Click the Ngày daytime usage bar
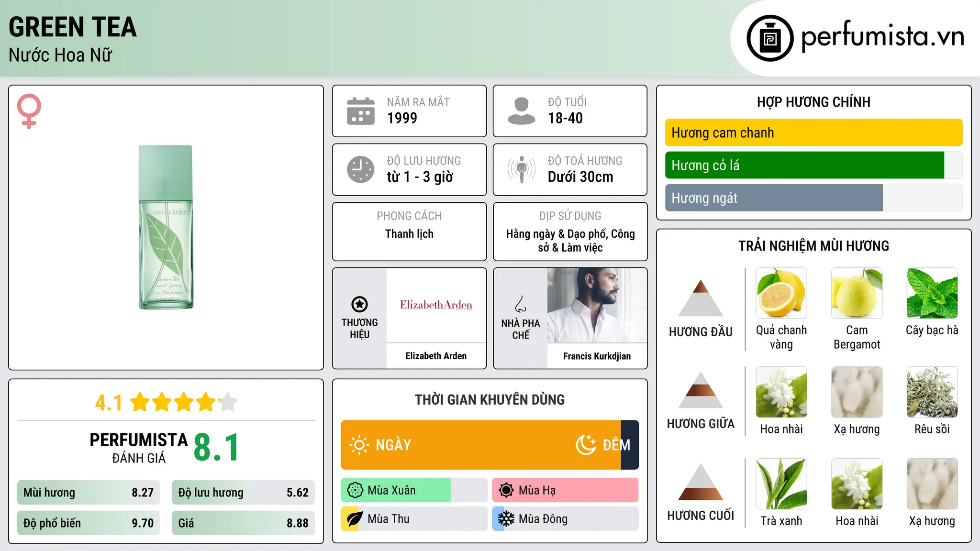 481,445
